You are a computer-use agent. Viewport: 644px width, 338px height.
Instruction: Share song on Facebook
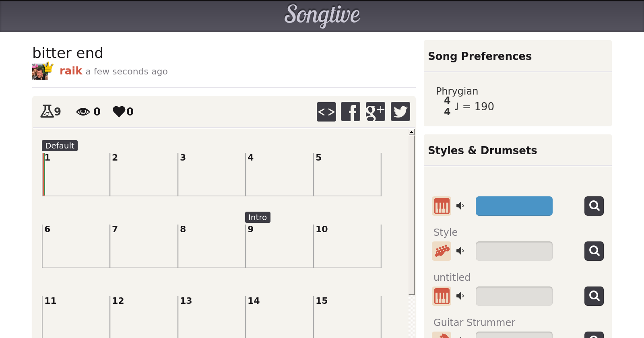coord(351,111)
